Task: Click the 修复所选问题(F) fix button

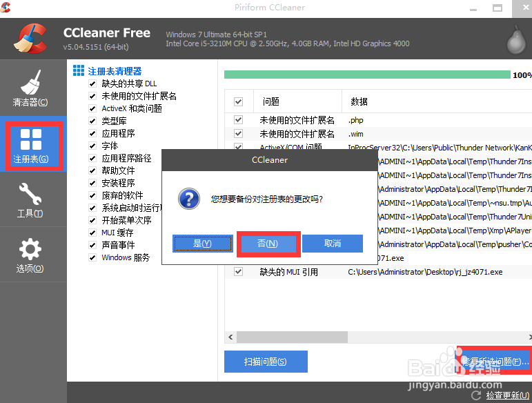Action: (x=495, y=362)
